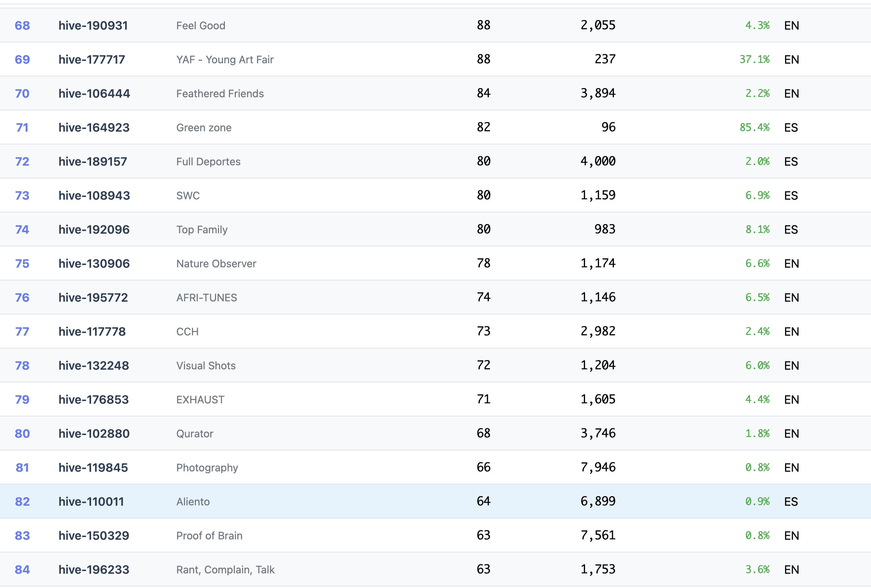
Task: Click hive-195772 AFRI-TUNES identifier
Action: tap(93, 298)
